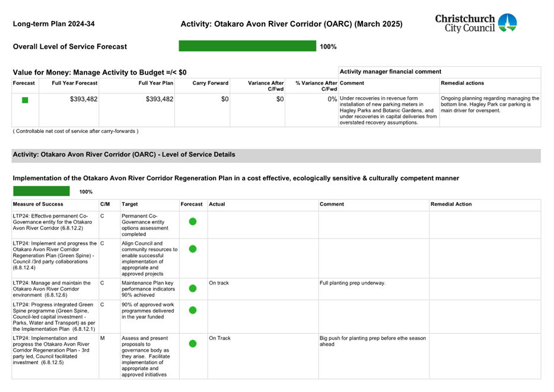Click 'Value for Money: Manage Activity to Budget' heading
The height and width of the screenshot is (392, 554).
100,72
